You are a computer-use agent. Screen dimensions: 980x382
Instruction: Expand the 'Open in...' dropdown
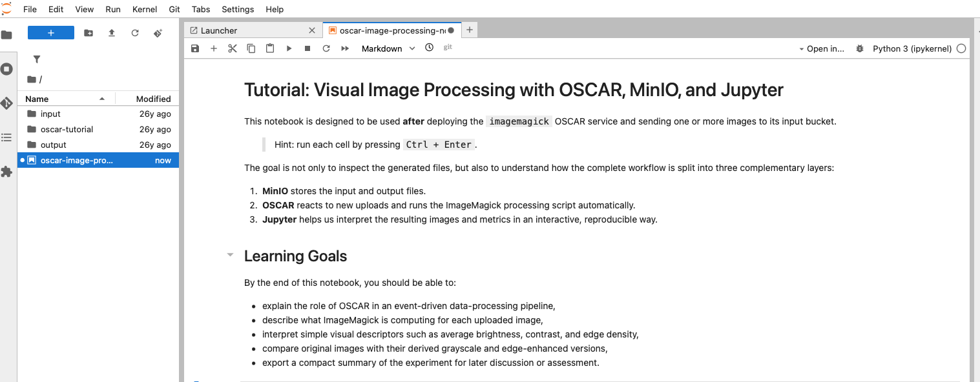click(x=822, y=48)
